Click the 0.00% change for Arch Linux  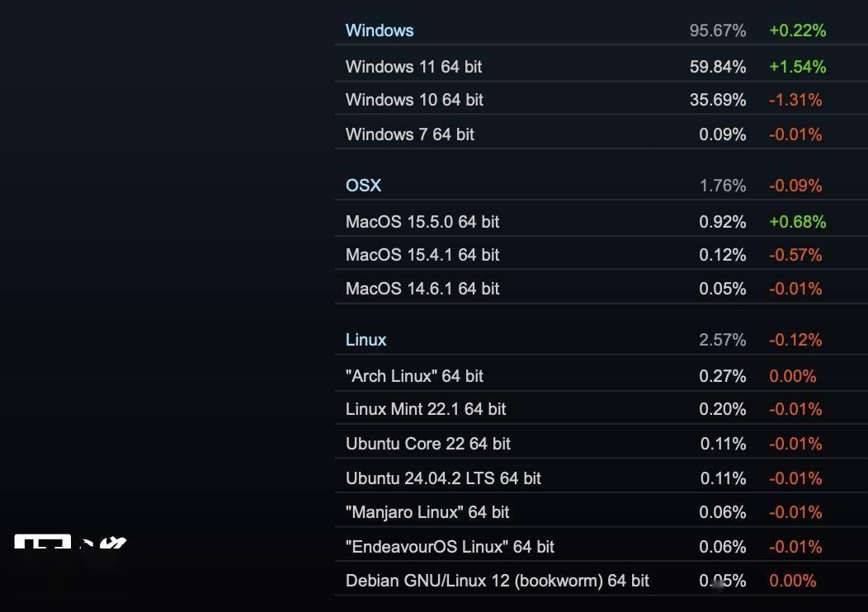click(x=793, y=376)
